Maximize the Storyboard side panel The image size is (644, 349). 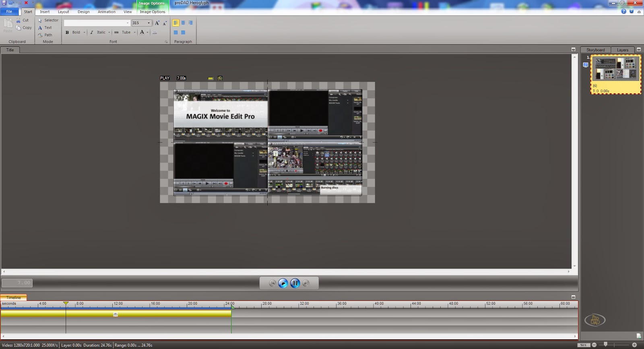coord(639,50)
